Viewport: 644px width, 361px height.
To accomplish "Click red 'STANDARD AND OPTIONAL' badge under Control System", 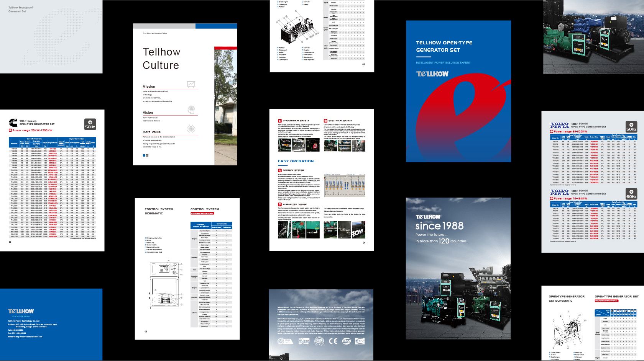I will [x=202, y=213].
